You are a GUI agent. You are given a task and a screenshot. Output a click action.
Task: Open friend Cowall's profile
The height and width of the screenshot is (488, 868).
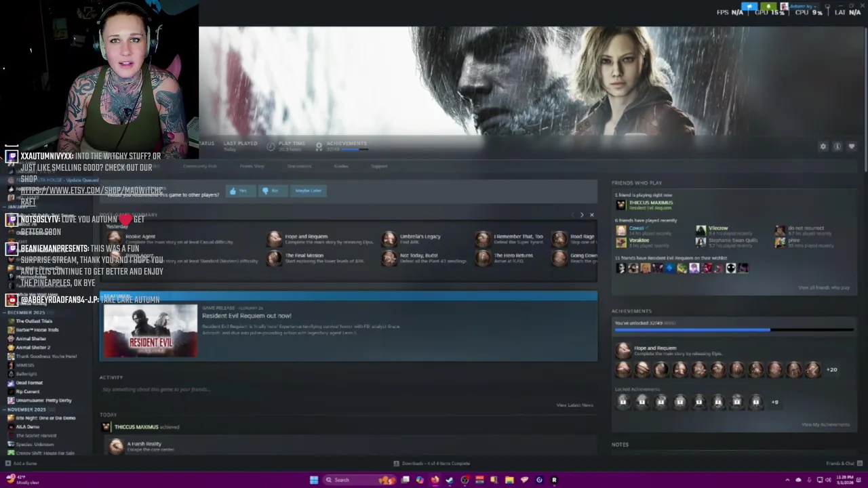tap(636, 228)
